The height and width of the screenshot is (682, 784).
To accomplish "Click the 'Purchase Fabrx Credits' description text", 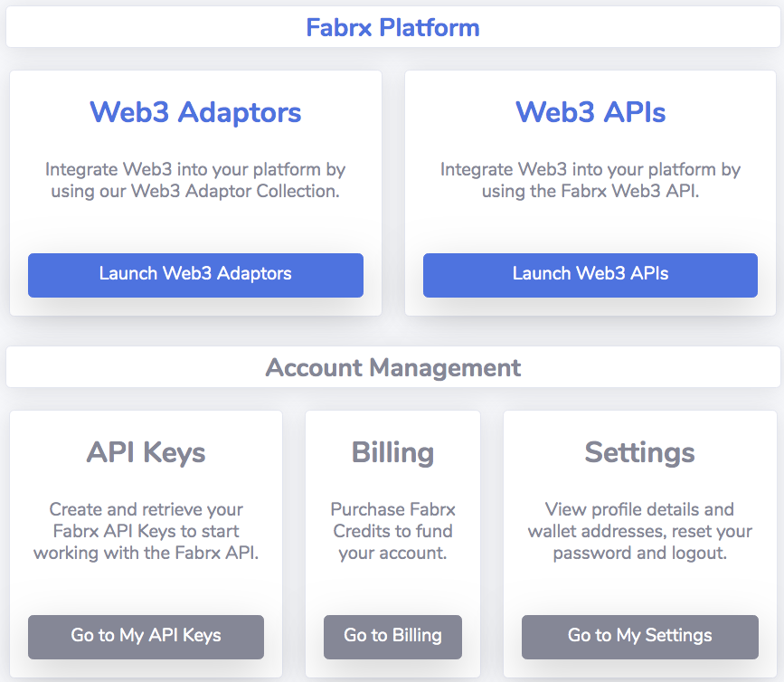I will pyautogui.click(x=392, y=531).
